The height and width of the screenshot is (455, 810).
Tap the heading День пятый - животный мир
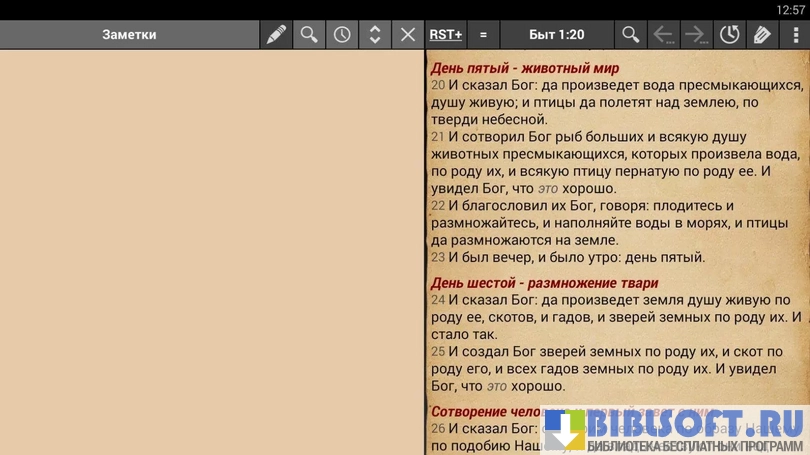[x=525, y=68]
